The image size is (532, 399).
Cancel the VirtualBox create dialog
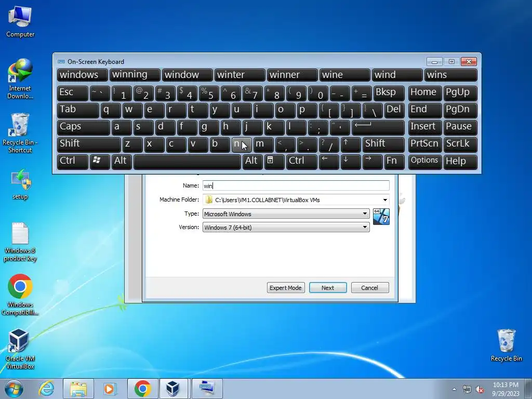[370, 288]
